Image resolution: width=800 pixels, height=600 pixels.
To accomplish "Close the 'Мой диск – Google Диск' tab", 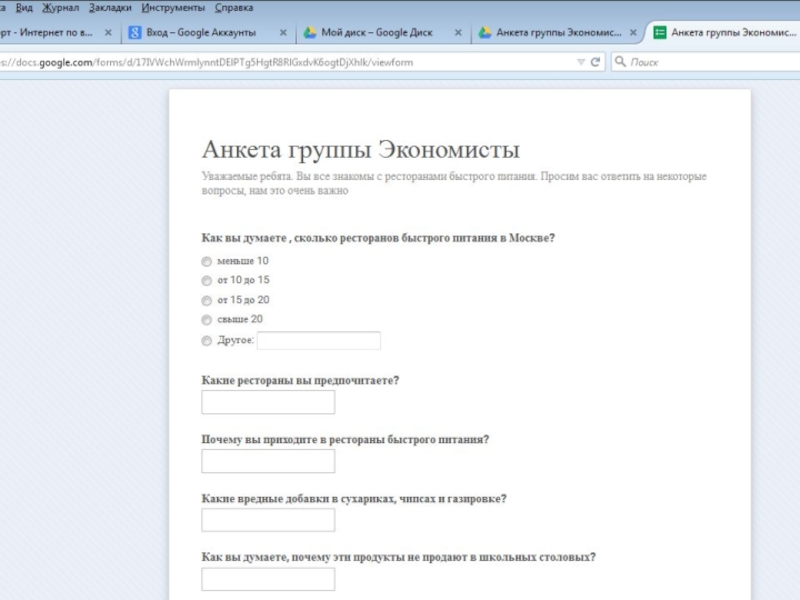I will click(458, 33).
